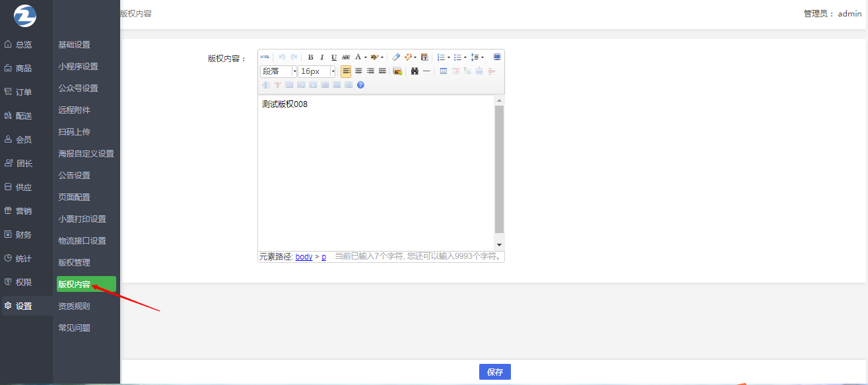Expand the unordered list style arrow
The width and height of the screenshot is (868, 385).
[465, 57]
